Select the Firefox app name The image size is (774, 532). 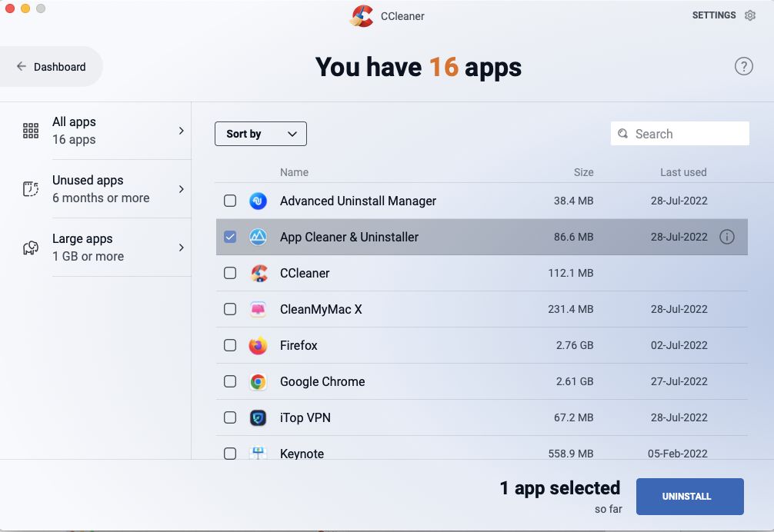pyautogui.click(x=299, y=346)
